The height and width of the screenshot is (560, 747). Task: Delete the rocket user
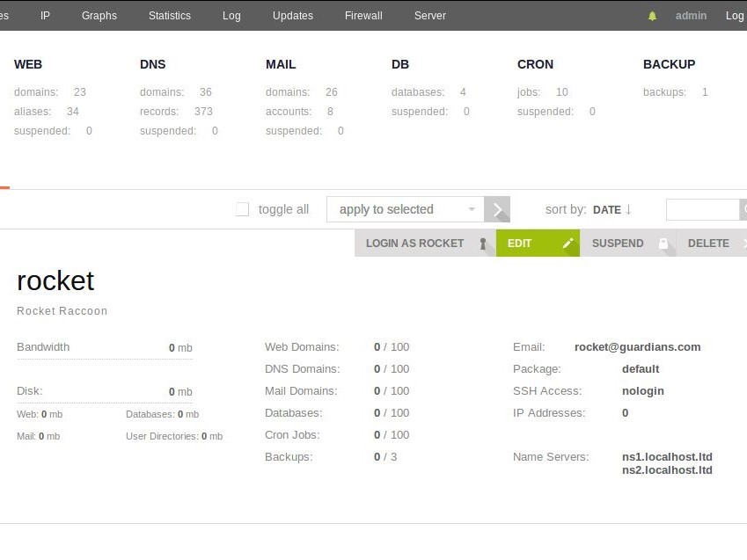click(x=711, y=244)
